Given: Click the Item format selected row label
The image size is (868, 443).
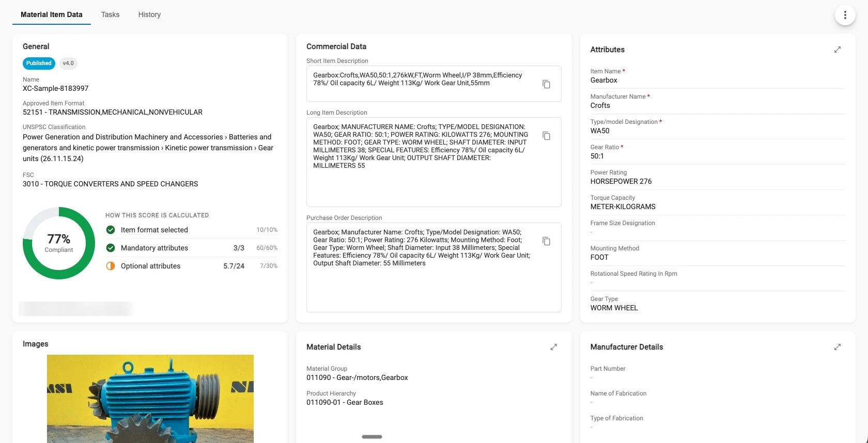Looking at the screenshot, I should pos(154,230).
